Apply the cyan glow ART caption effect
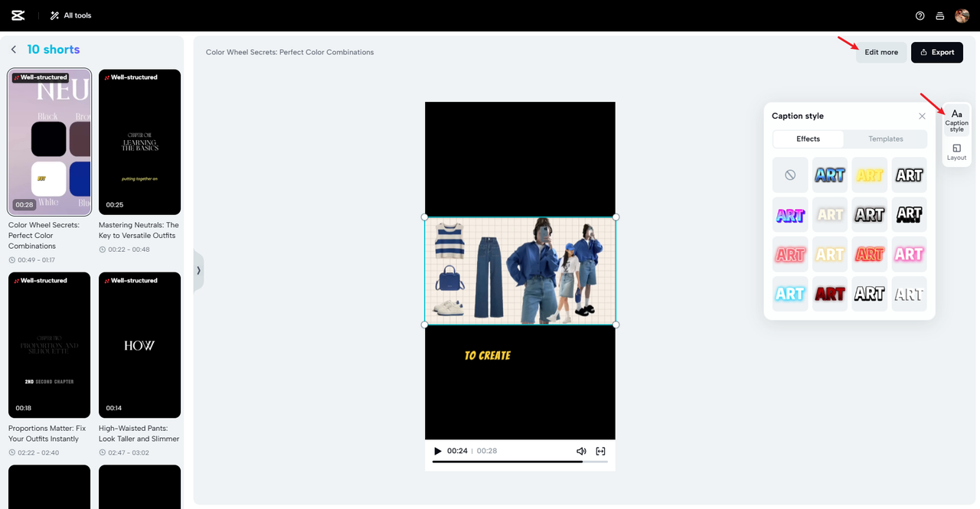This screenshot has width=980, height=509. (x=790, y=294)
